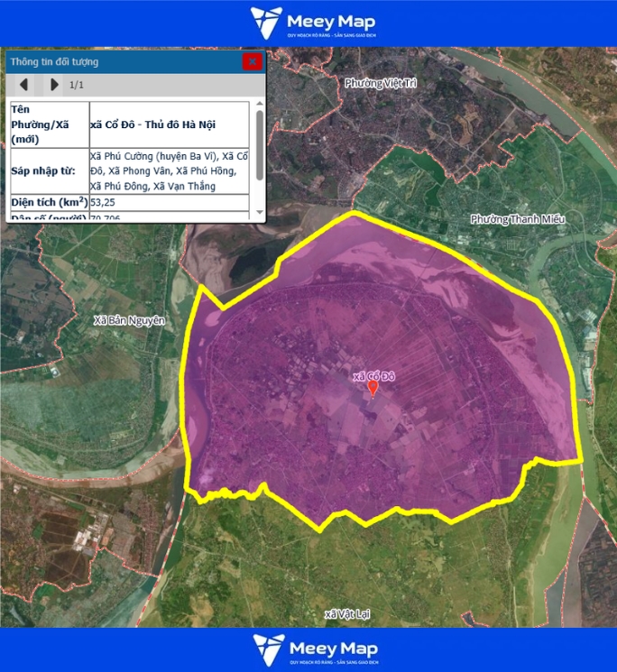Viewport: 617px width, 672px height.
Task: Close the Thông tin đối tượng popup
Action: tap(252, 61)
